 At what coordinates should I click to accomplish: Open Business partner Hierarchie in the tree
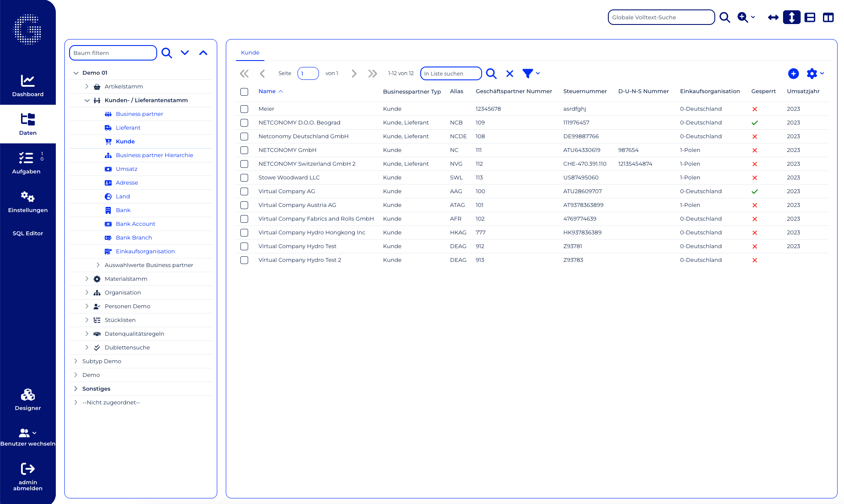[x=154, y=155]
